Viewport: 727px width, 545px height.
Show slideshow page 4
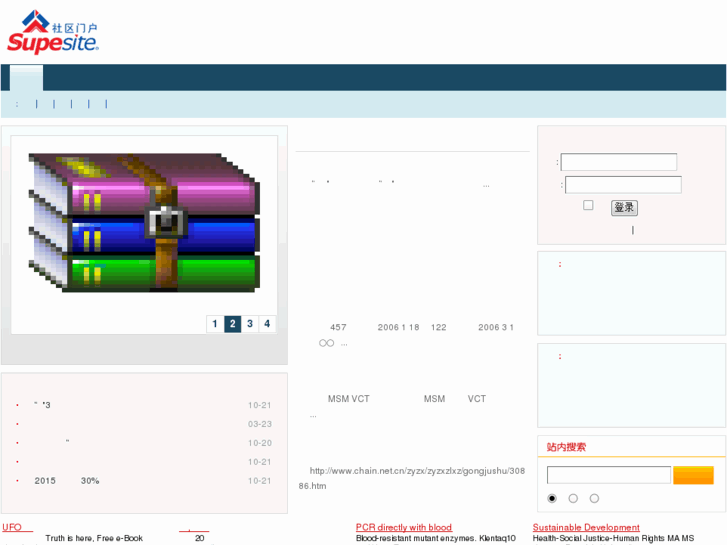tap(267, 324)
